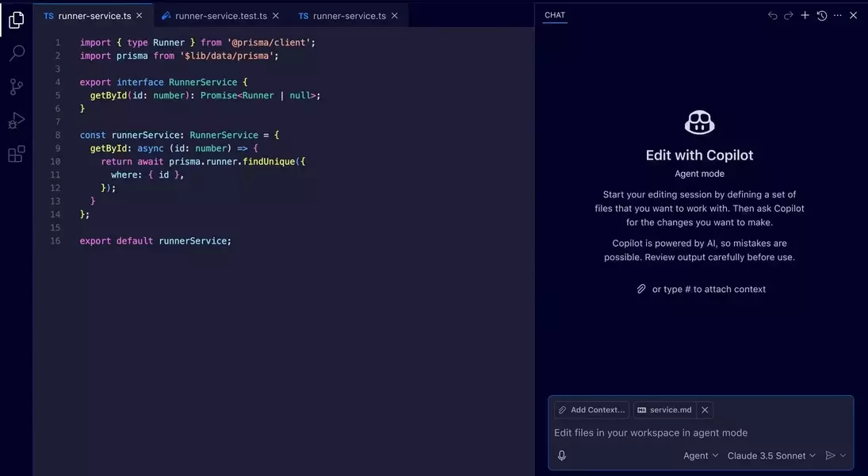Viewport: 868px width, 476px height.
Task: Remove the service.md attachment
Action: (x=705, y=409)
